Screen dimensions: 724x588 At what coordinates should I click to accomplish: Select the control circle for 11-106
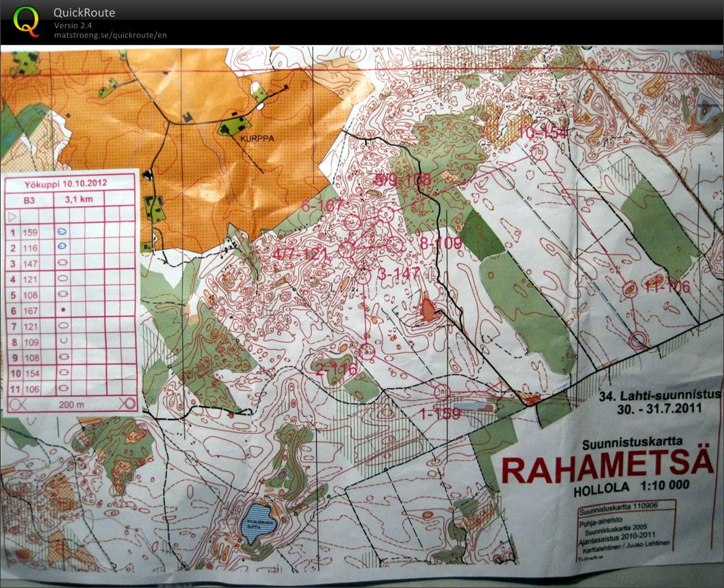tap(629, 290)
